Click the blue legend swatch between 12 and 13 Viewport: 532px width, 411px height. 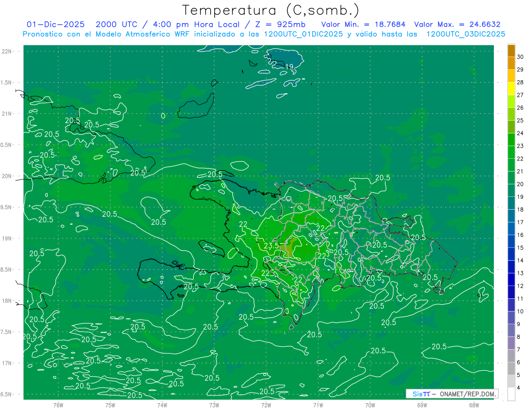pos(511,279)
